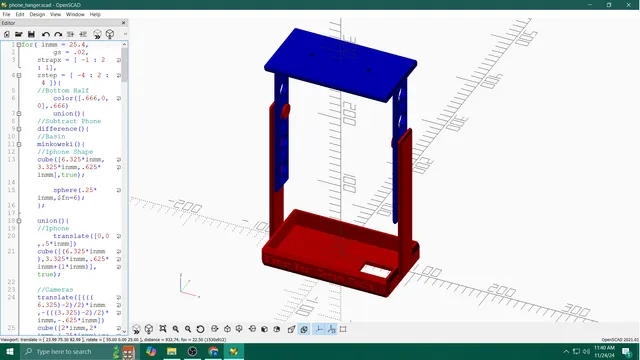This screenshot has width=640, height=360.
Task: Click the Open file folder icon
Action: 18,34
